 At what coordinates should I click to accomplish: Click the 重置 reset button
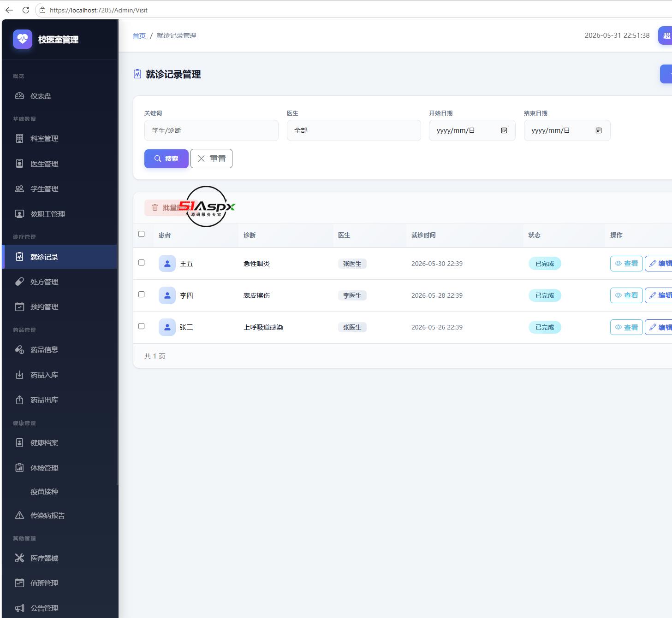[x=211, y=159]
